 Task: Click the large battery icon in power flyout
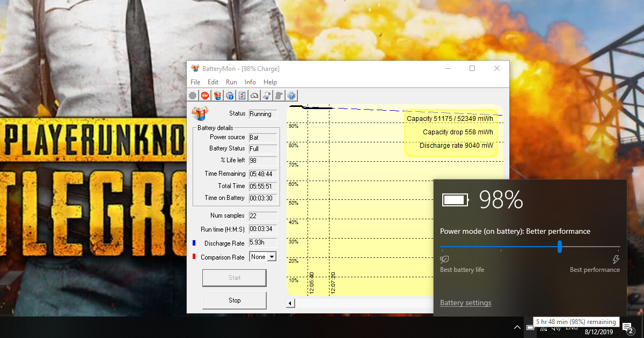455,200
